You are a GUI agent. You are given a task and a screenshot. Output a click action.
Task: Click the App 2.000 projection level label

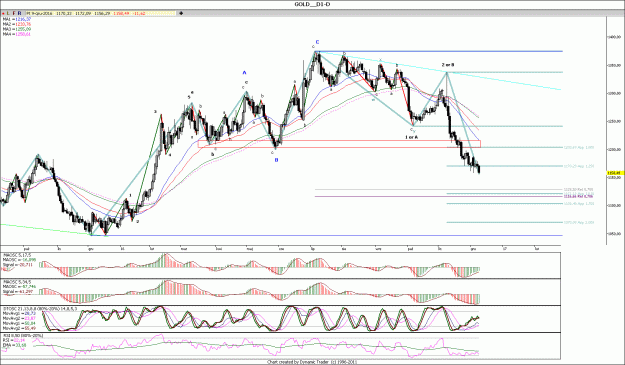tap(579, 222)
